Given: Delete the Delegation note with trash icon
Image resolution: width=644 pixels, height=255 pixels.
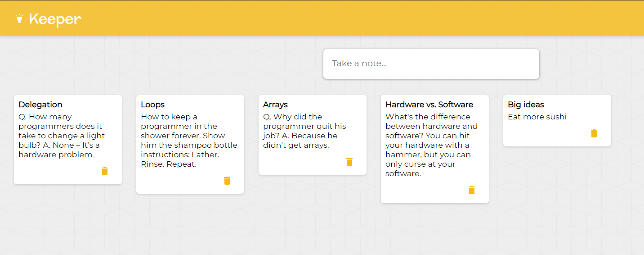Looking at the screenshot, I should pyautogui.click(x=105, y=171).
